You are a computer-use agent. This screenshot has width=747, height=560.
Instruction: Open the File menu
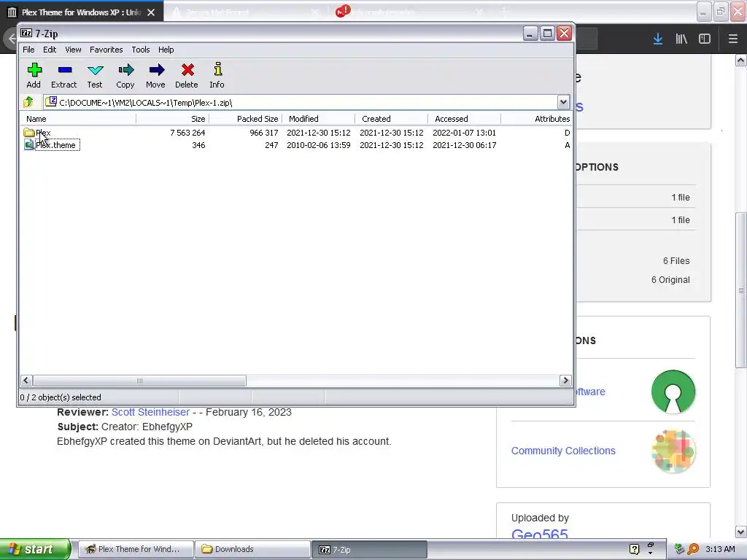pos(28,50)
